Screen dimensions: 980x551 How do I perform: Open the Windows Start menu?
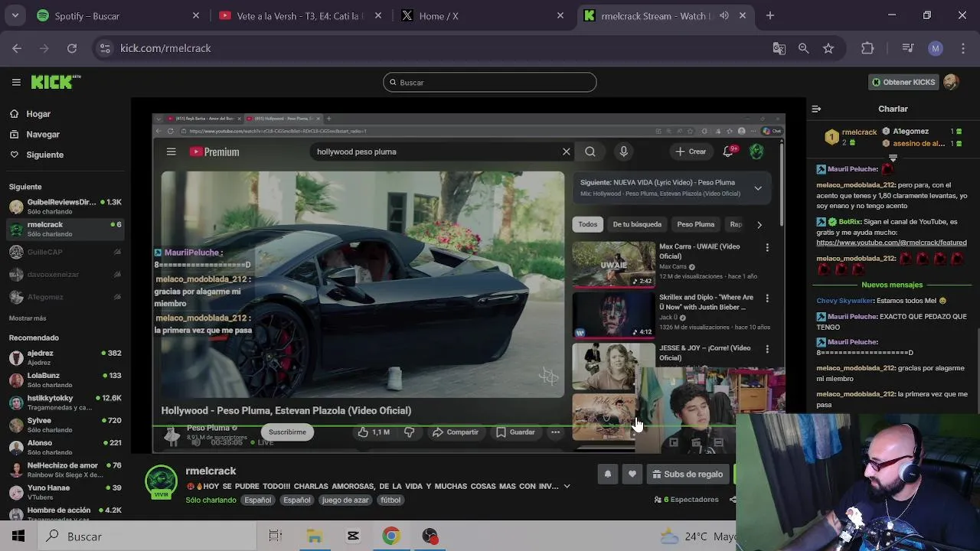click(x=18, y=536)
